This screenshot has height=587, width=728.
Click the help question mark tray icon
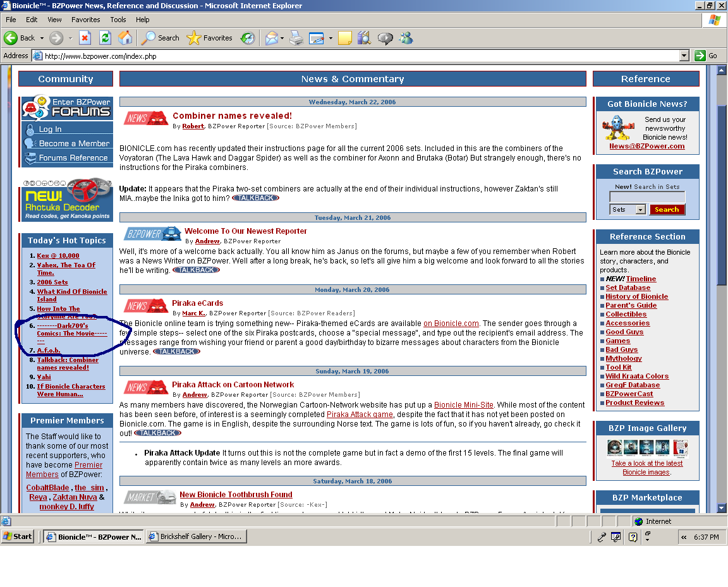tap(633, 537)
